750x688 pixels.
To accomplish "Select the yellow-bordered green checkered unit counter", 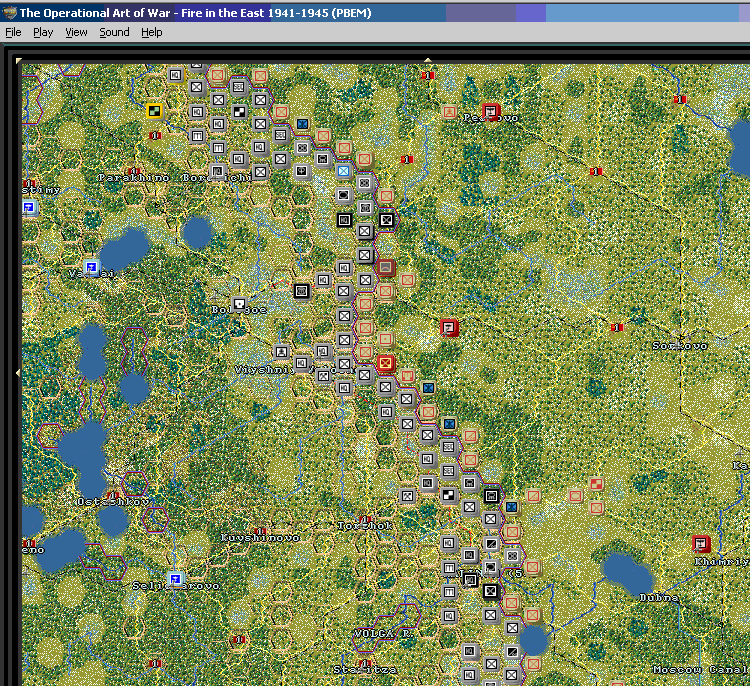I will pos(154,111).
